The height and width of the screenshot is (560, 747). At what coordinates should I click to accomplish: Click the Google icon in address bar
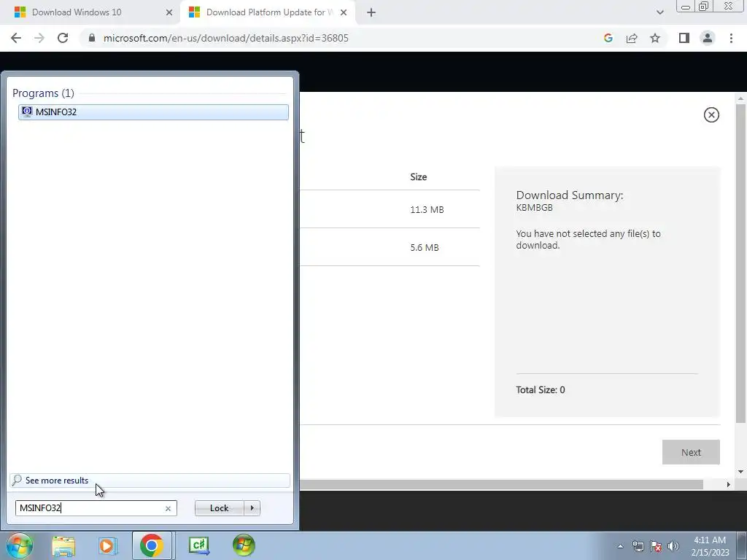click(608, 38)
